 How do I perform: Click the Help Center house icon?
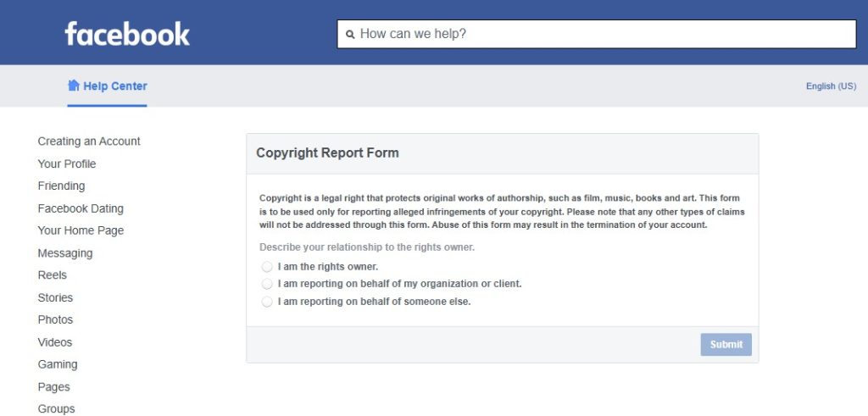[x=74, y=86]
